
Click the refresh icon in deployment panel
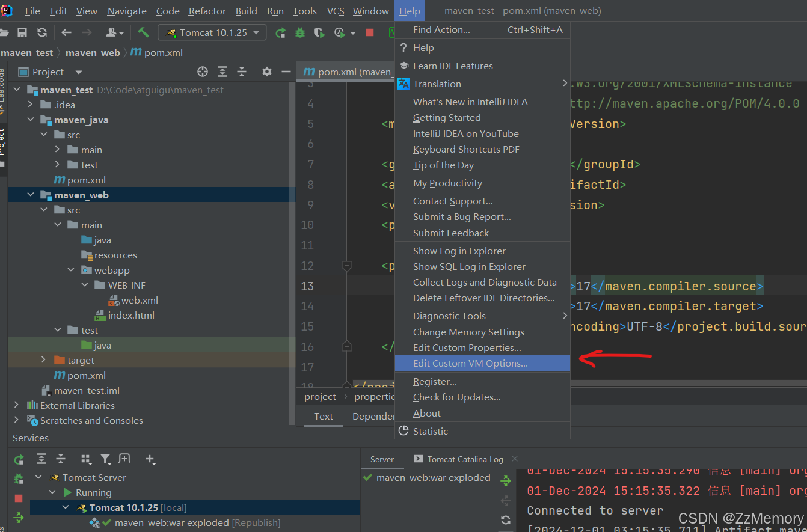(506, 520)
